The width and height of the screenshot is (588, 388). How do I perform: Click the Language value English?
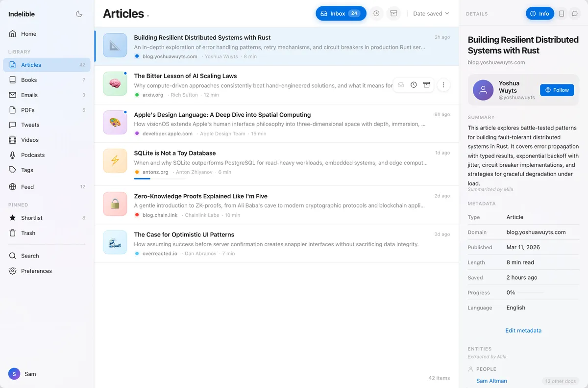(516, 308)
